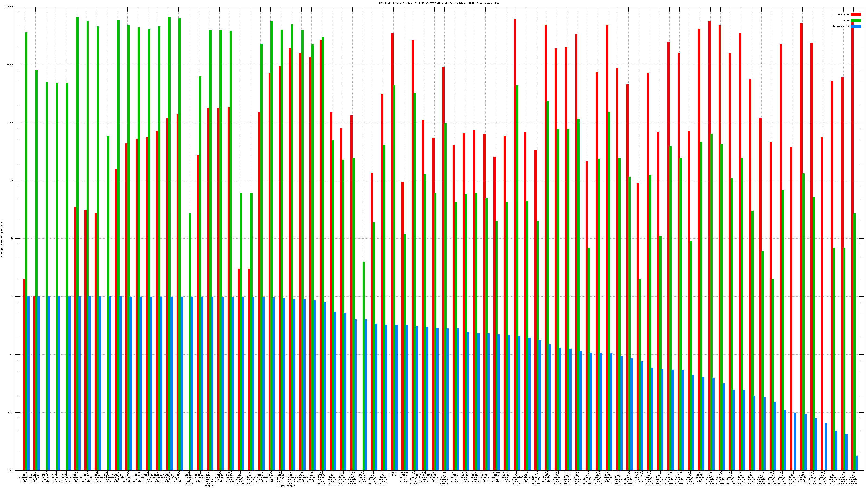Viewport: 868px width, 488px height.
Task: Click the 'none origin' x-axis label
Action: [x=393, y=474]
